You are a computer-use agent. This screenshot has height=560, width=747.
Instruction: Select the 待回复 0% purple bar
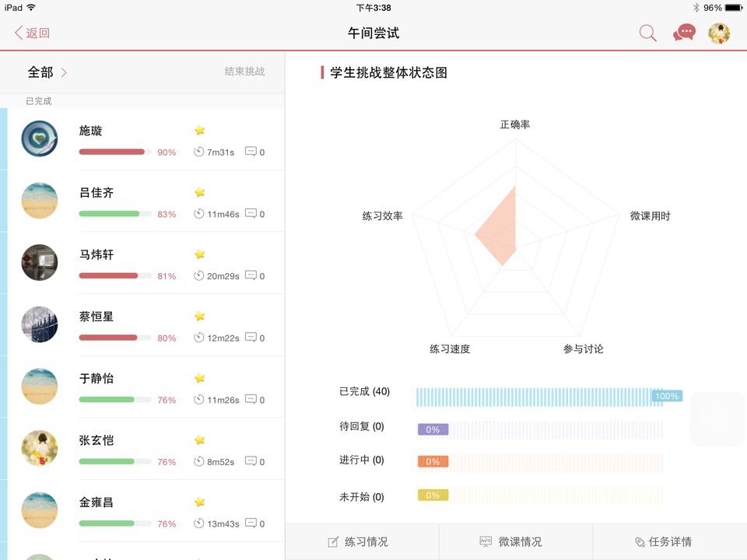point(433,429)
